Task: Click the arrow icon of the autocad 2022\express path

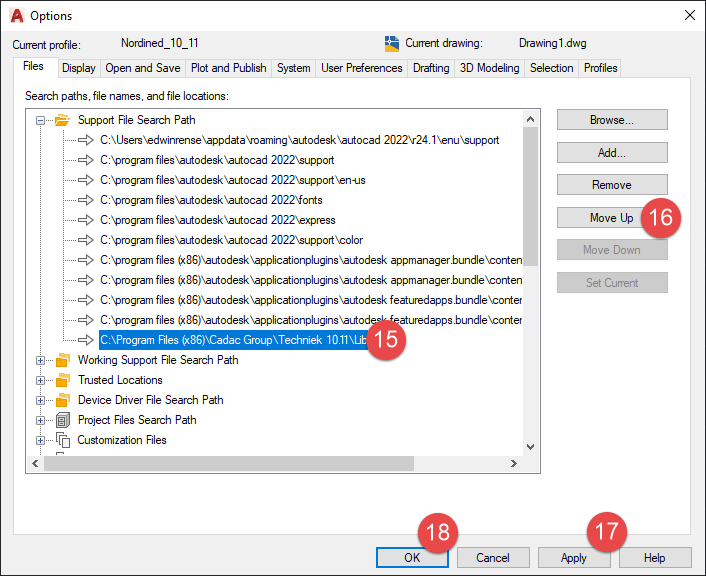Action: (x=86, y=220)
